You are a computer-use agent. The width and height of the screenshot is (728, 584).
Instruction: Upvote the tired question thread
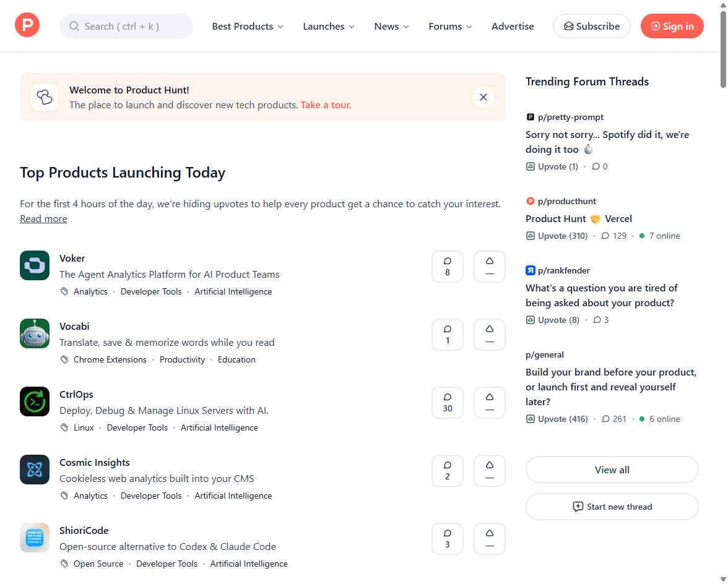tap(552, 320)
